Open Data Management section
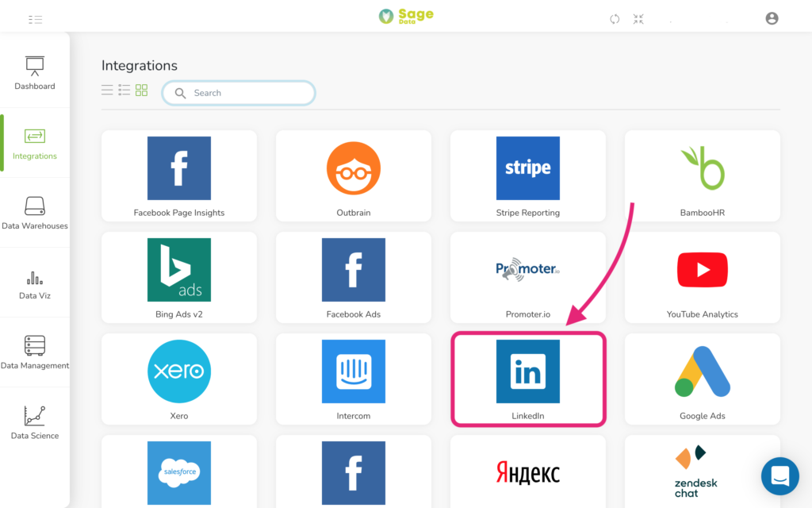812x508 pixels. coord(35,352)
